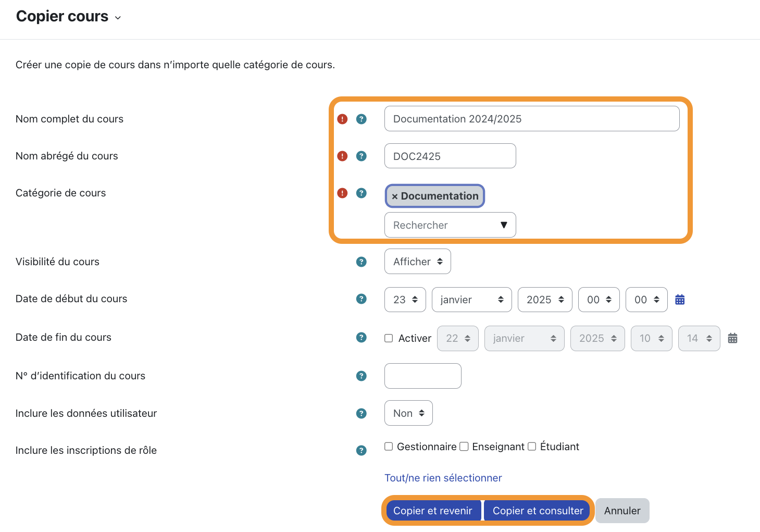Viewport: 760px width, 532px height.
Task: Check the Enseignant role checkbox
Action: point(464,447)
